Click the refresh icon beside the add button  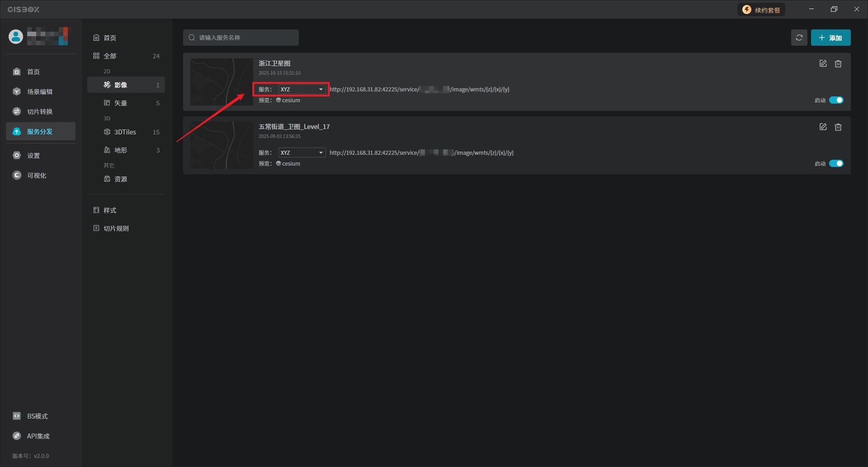(x=799, y=38)
